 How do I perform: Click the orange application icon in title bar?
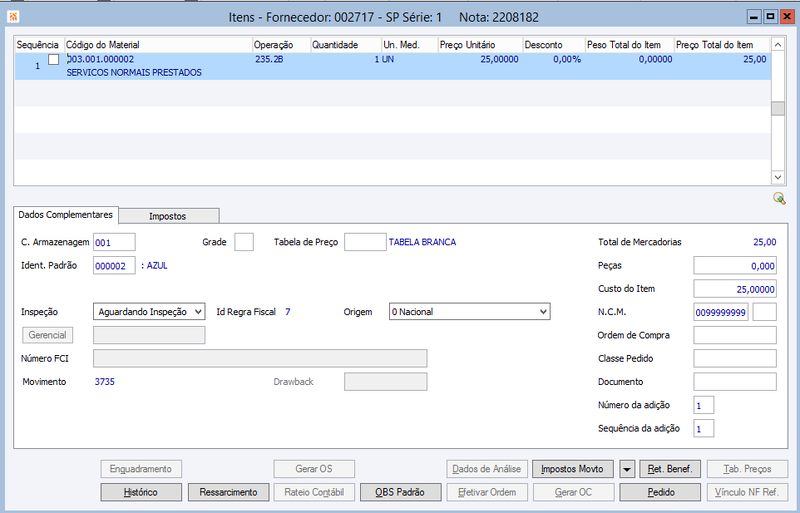point(13,17)
